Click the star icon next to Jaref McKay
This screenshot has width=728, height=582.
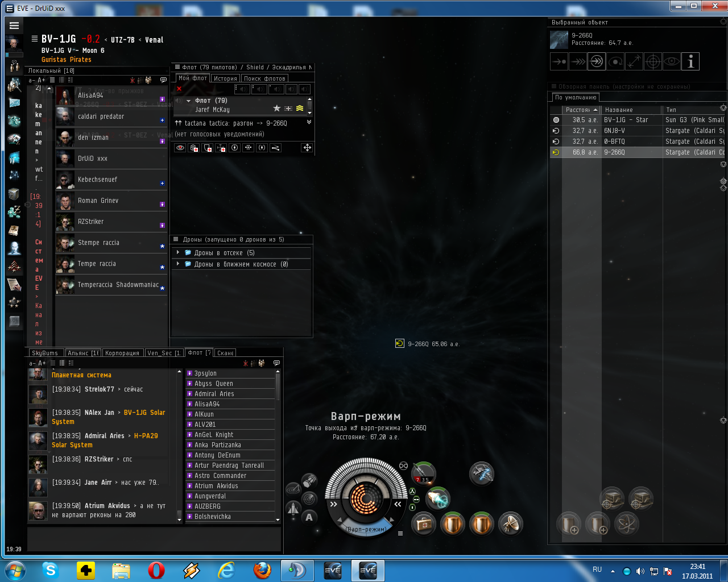coord(277,108)
